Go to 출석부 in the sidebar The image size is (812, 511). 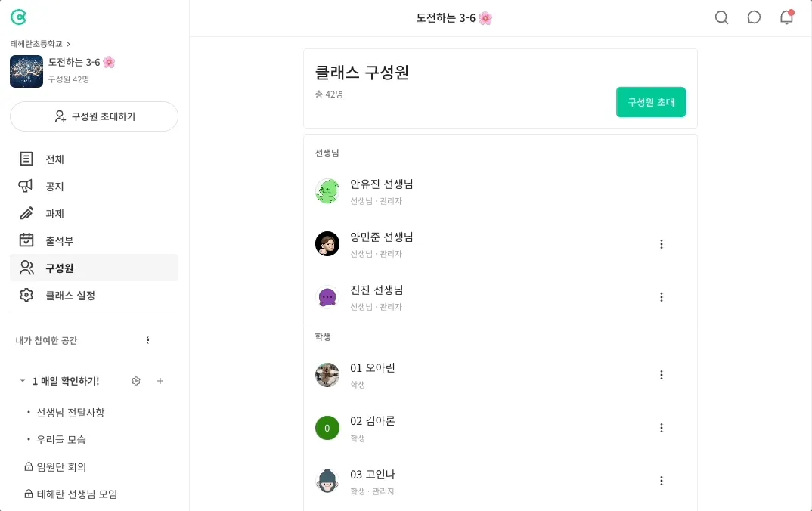click(x=59, y=240)
